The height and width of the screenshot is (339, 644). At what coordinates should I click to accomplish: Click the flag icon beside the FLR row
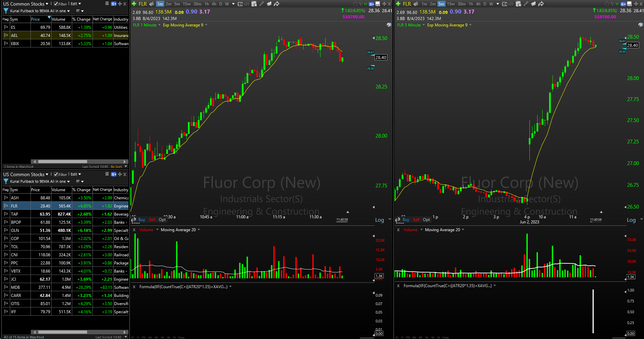[x=6, y=206]
